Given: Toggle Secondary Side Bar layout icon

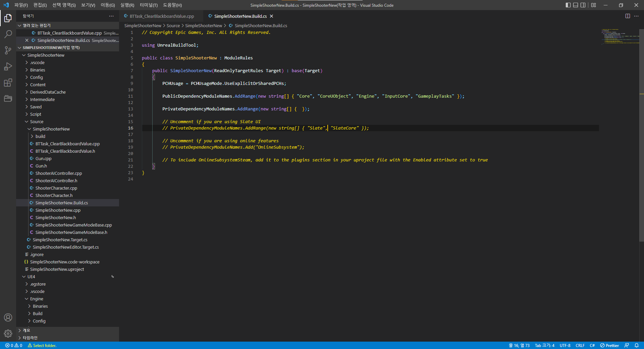Looking at the screenshot, I should point(583,5).
